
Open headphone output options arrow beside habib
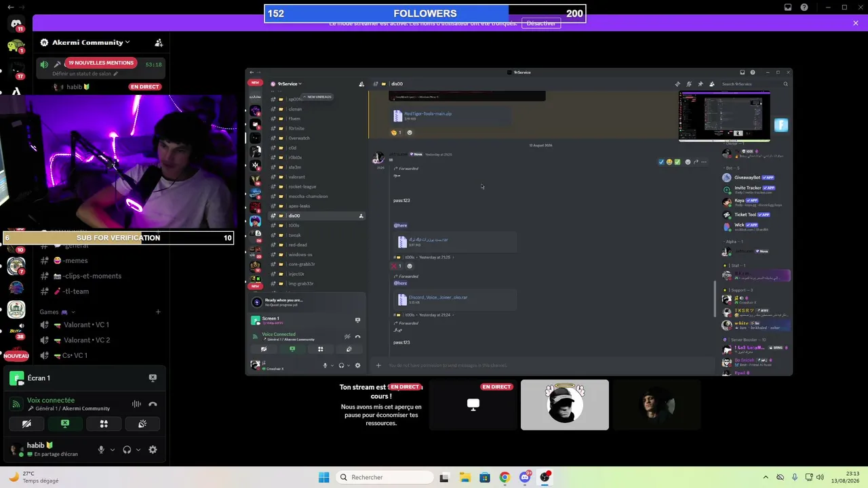coord(138,449)
